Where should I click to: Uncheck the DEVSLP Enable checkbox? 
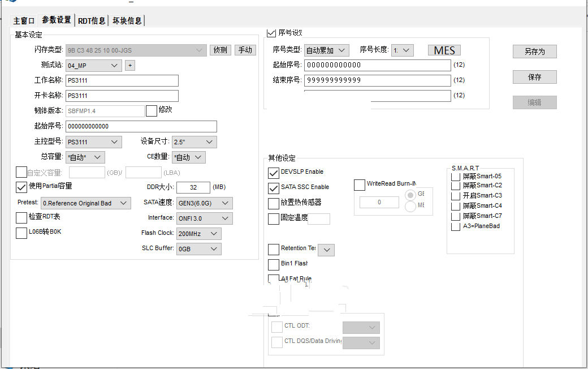pyautogui.click(x=274, y=173)
